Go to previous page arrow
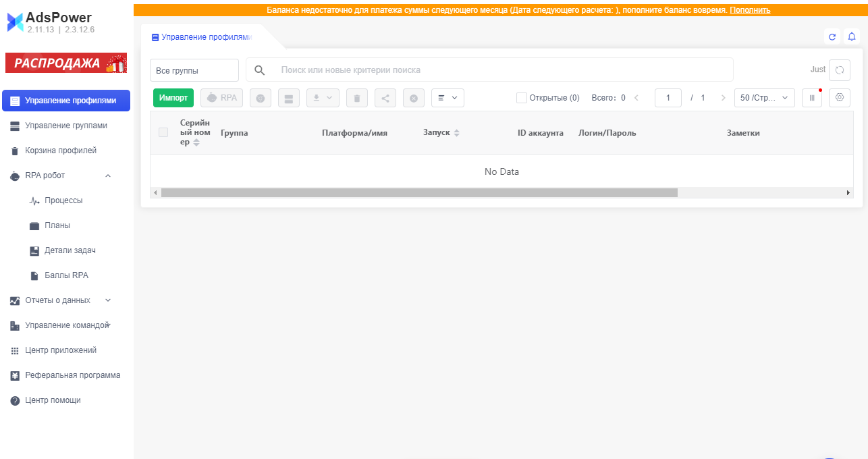 636,98
